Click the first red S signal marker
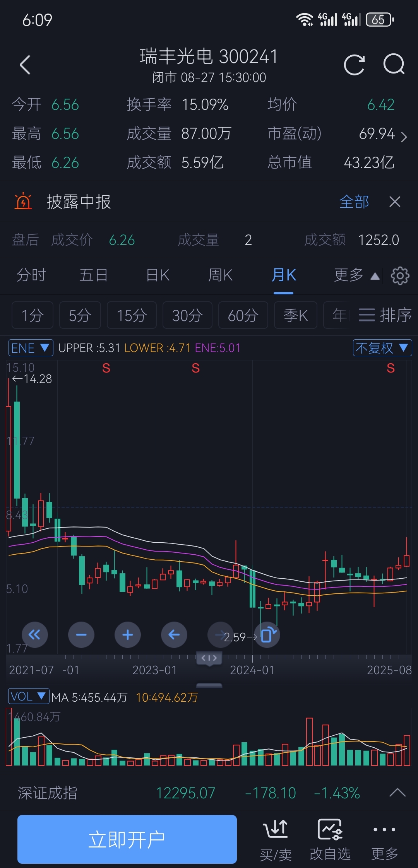The image size is (418, 868). click(106, 368)
